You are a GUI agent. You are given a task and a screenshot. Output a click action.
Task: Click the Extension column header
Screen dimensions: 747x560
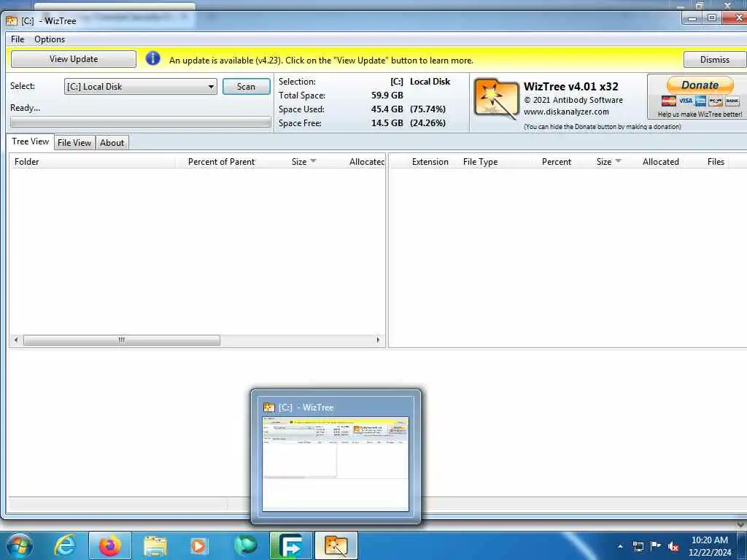[430, 161]
